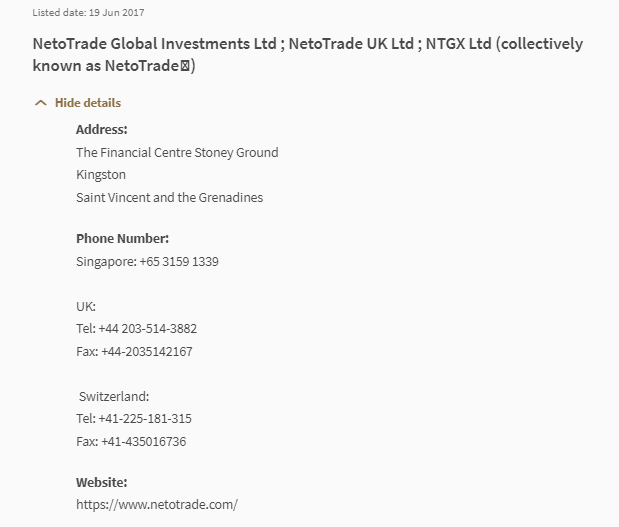619x527 pixels.
Task: Select Saint Vincent and the Grenadines text
Action: (169, 197)
